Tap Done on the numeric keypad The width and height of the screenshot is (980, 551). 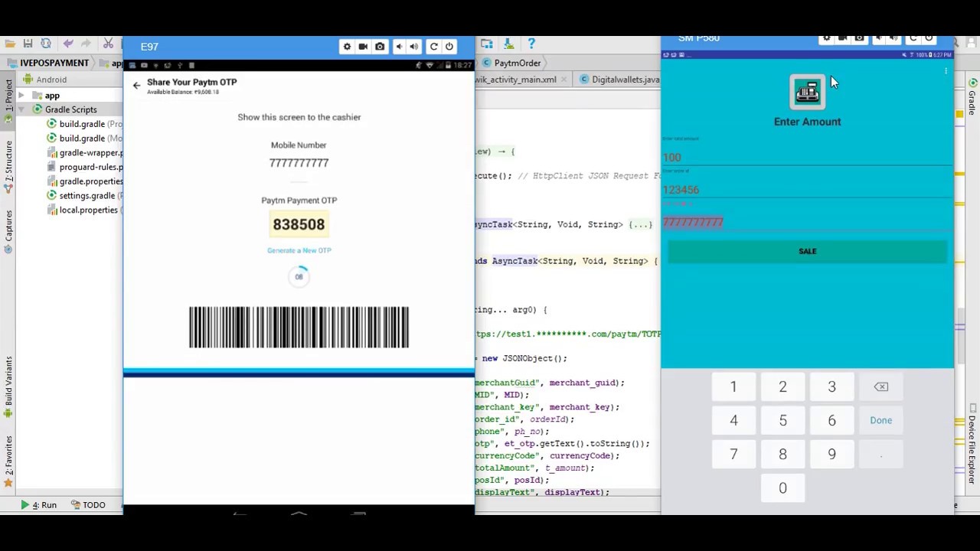pos(881,420)
